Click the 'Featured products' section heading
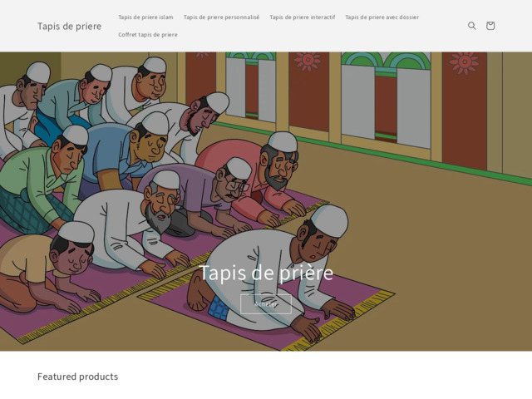Viewport: 532px width, 399px height. click(x=77, y=377)
